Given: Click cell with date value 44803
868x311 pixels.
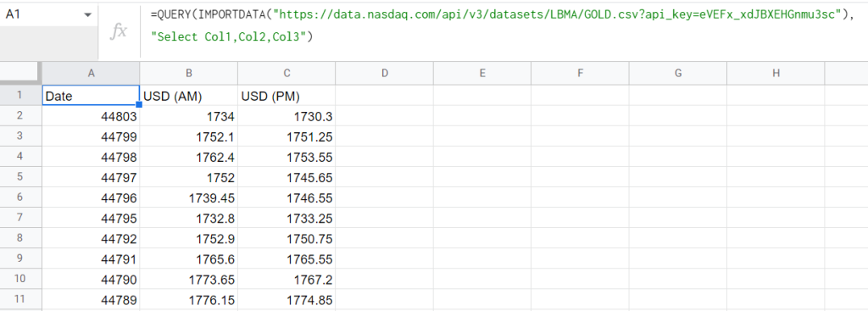Looking at the screenshot, I should (91, 116).
